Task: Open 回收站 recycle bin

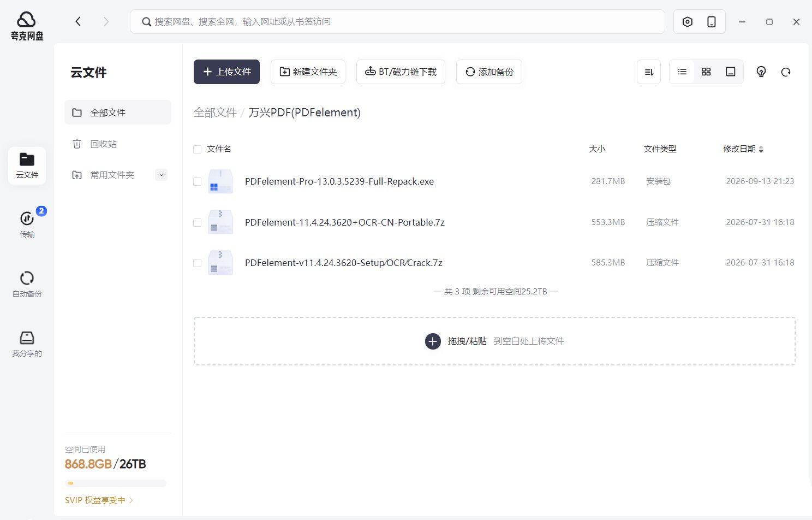Action: click(118, 144)
